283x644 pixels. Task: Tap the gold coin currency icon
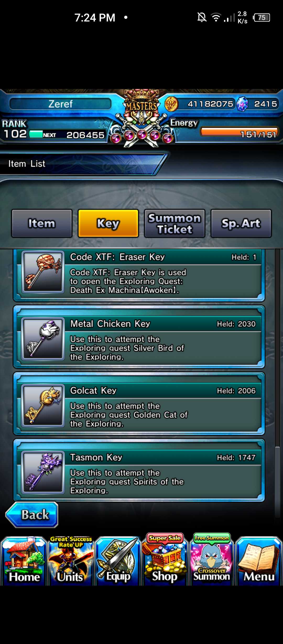171,104
